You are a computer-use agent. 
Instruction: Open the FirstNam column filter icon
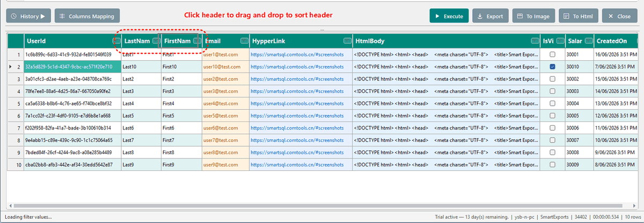(x=197, y=41)
